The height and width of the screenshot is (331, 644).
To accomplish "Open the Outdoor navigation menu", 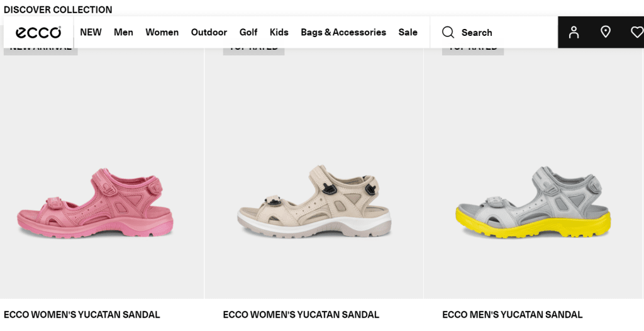I will pos(209,32).
